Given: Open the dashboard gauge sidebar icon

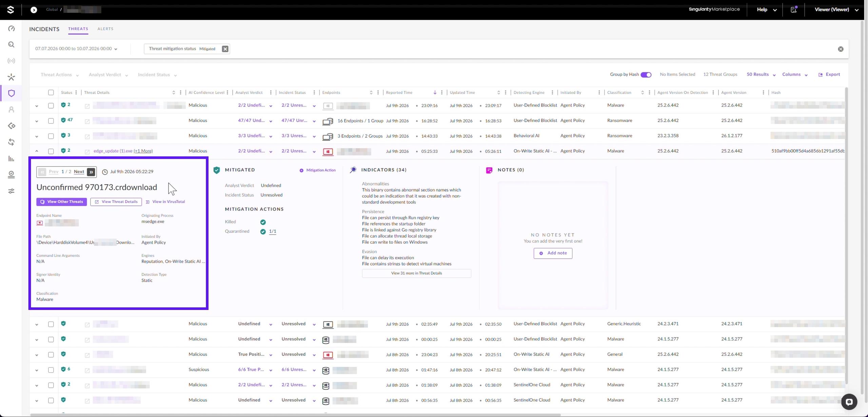Looking at the screenshot, I should coord(11,28).
